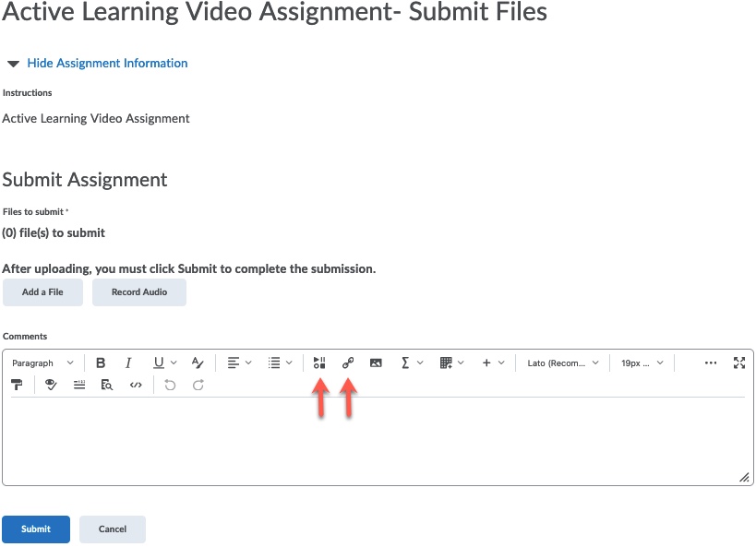756x547 pixels.
Task: Click the Add a File button
Action: [x=42, y=292]
